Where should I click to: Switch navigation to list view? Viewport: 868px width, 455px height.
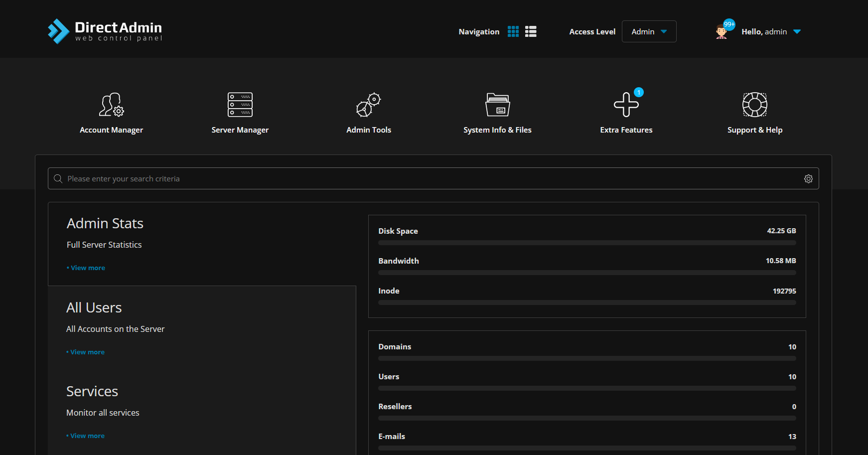[x=531, y=31]
